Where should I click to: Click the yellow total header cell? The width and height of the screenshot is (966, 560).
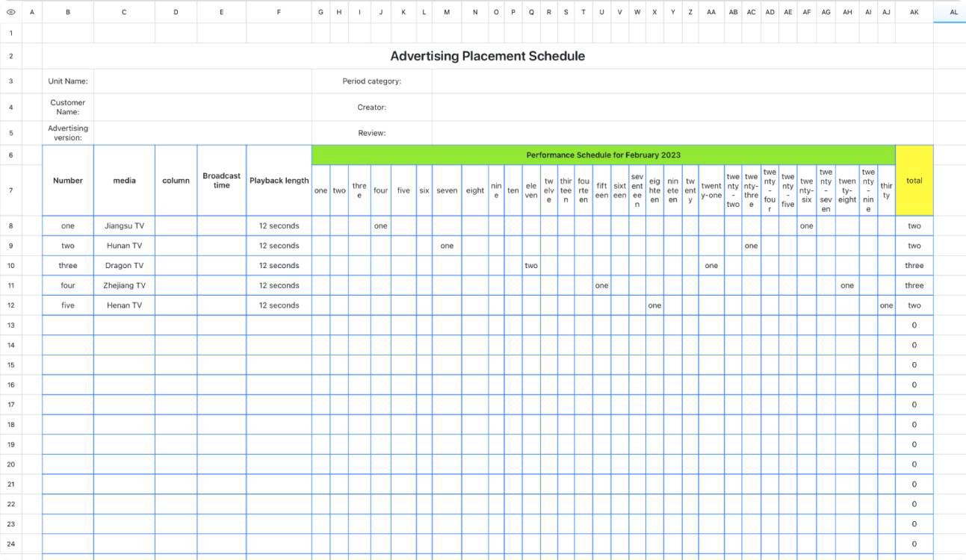[914, 181]
